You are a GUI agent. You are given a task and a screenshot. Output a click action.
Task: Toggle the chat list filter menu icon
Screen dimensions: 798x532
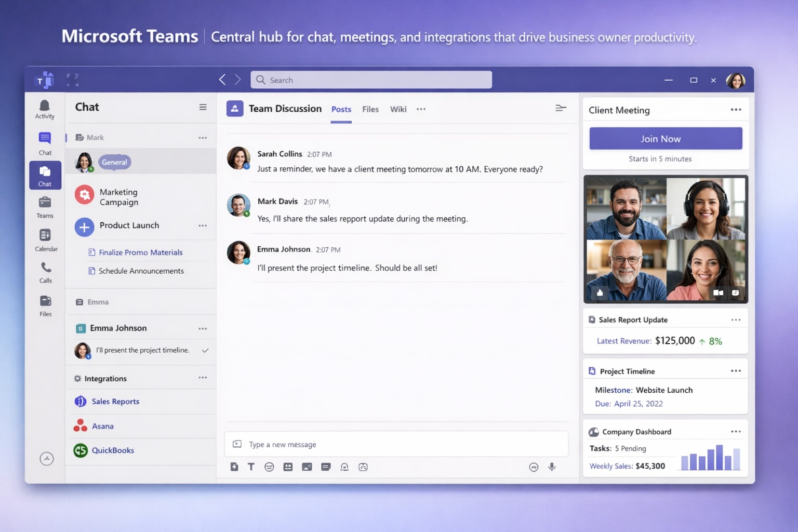[x=203, y=107]
